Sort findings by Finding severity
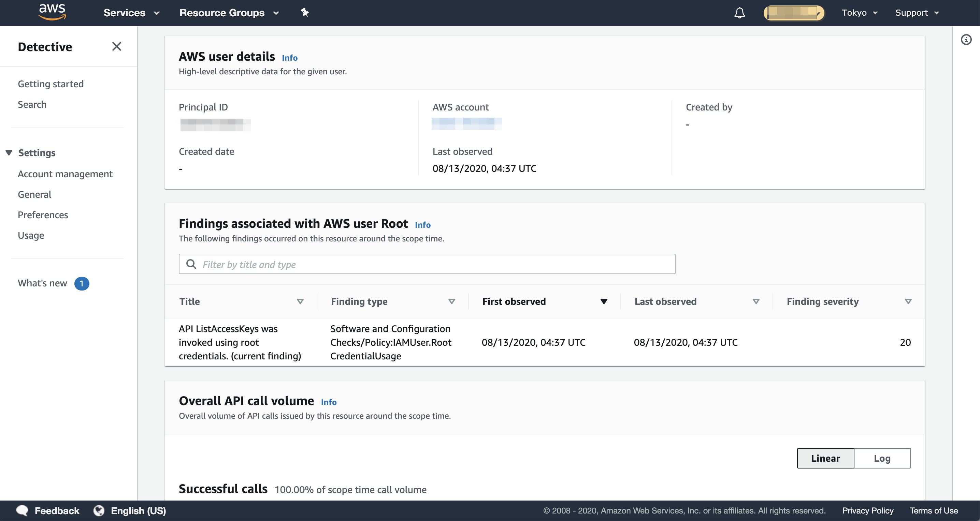Viewport: 980px width, 521px height. (908, 302)
